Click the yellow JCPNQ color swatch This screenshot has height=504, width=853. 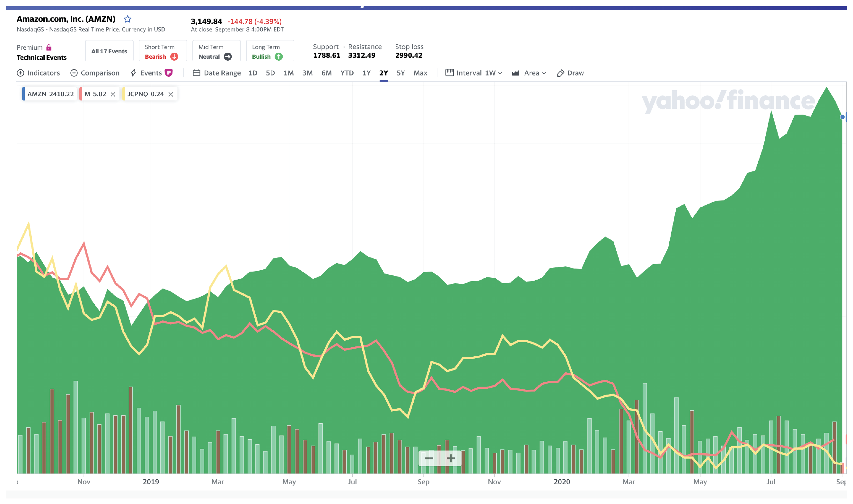point(124,94)
